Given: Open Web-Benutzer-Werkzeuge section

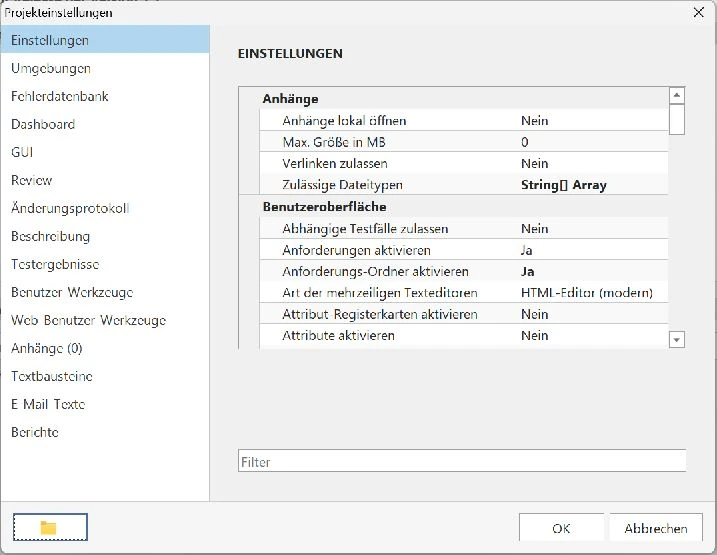Looking at the screenshot, I should (x=105, y=320).
